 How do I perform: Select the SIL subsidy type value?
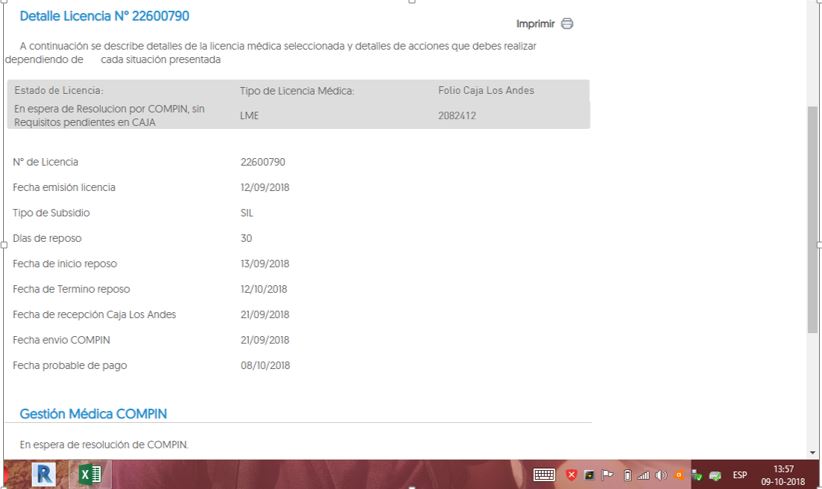point(247,213)
